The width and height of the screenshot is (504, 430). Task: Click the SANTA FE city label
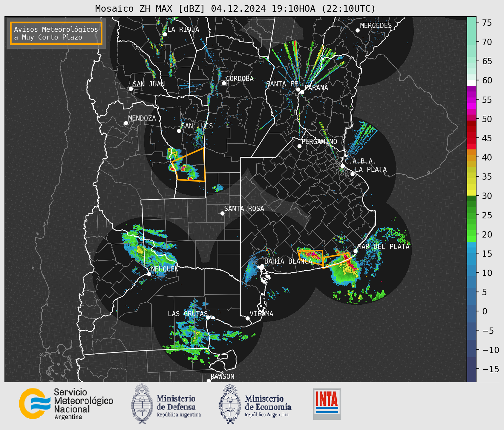[x=282, y=84]
